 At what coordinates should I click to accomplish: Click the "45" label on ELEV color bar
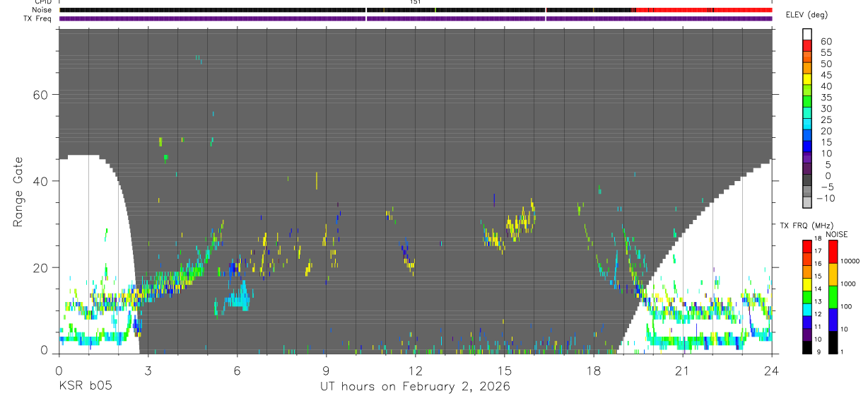826,75
